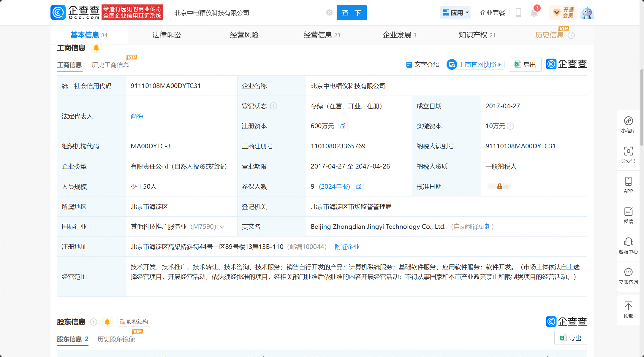
Task: Click the 查一下 search button
Action: click(x=351, y=13)
